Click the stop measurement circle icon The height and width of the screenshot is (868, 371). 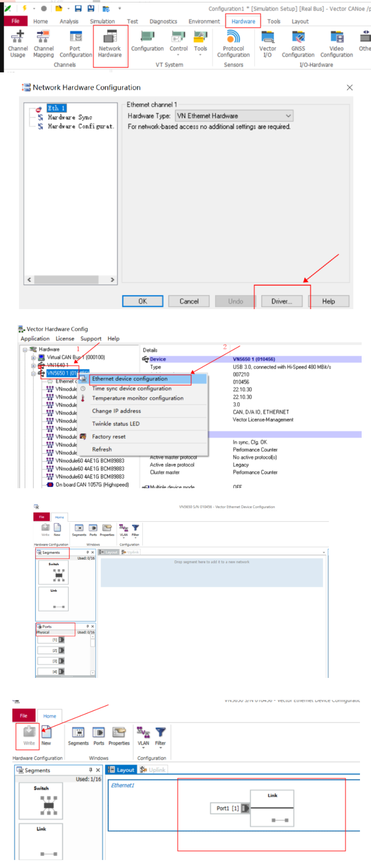[x=44, y=8]
